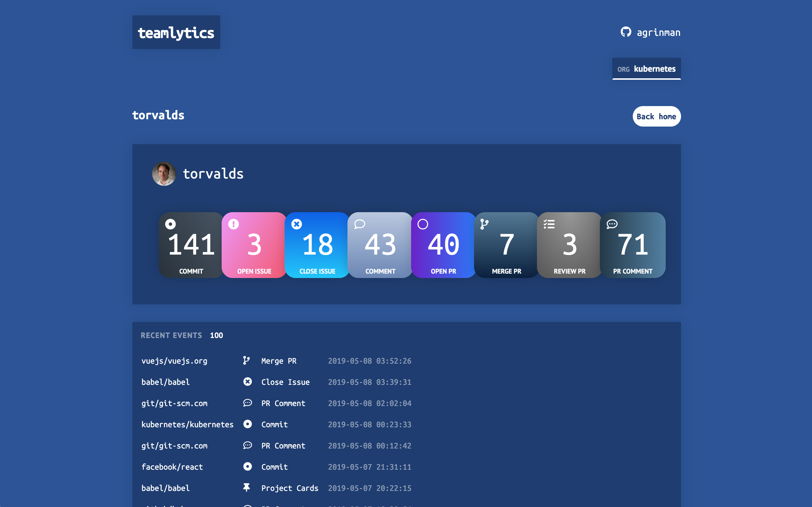Click the Merge PR icon beside vuejs/vuejs.org

click(247, 361)
